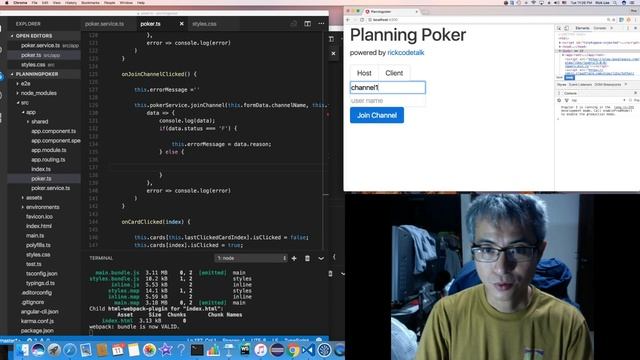This screenshot has width=640, height=360.
Task: Open DevTools Console tab
Action: pos(600,28)
